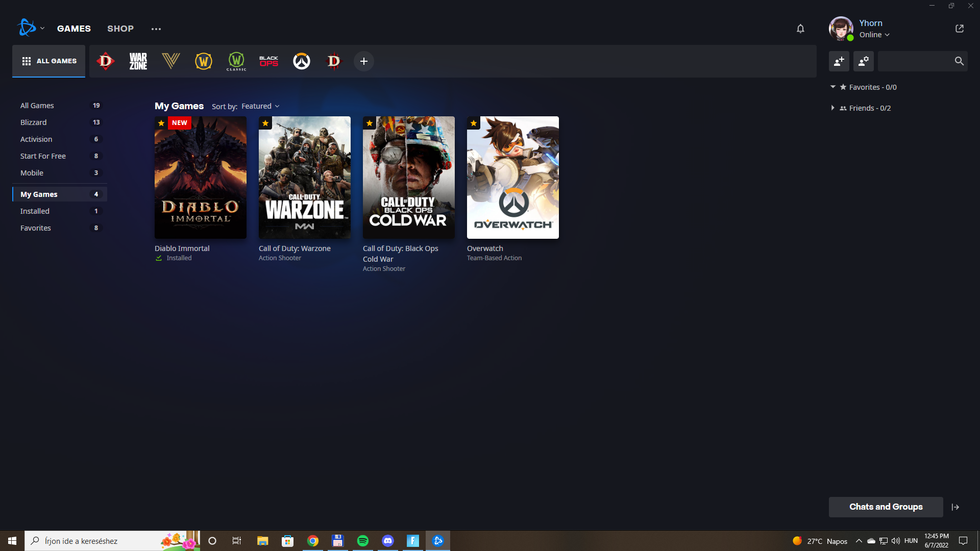Image resolution: width=980 pixels, height=551 pixels.
Task: Toggle favorite star on Cold War card
Action: point(370,123)
